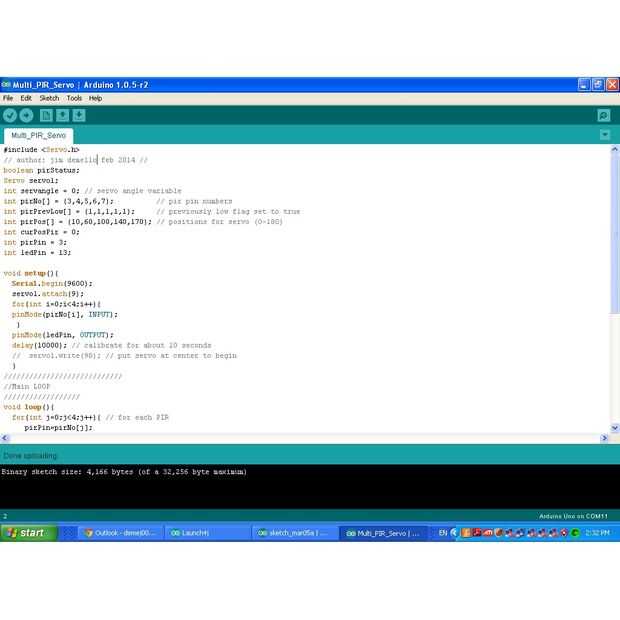Close the Arduino window
The image size is (620, 620).
(x=612, y=84)
